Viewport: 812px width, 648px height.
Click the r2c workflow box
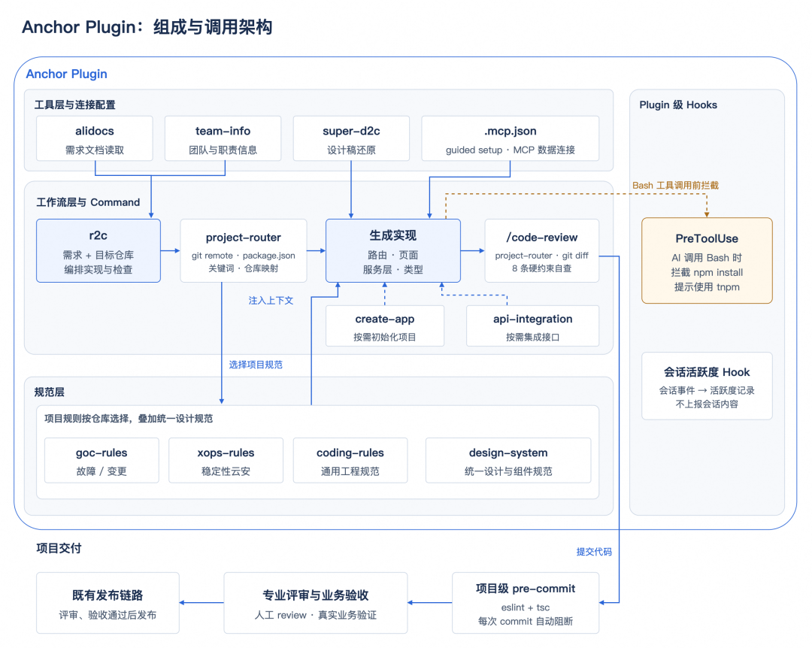click(x=98, y=250)
